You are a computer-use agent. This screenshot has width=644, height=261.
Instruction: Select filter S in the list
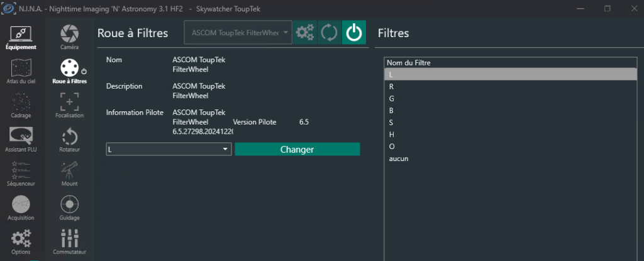pos(511,123)
